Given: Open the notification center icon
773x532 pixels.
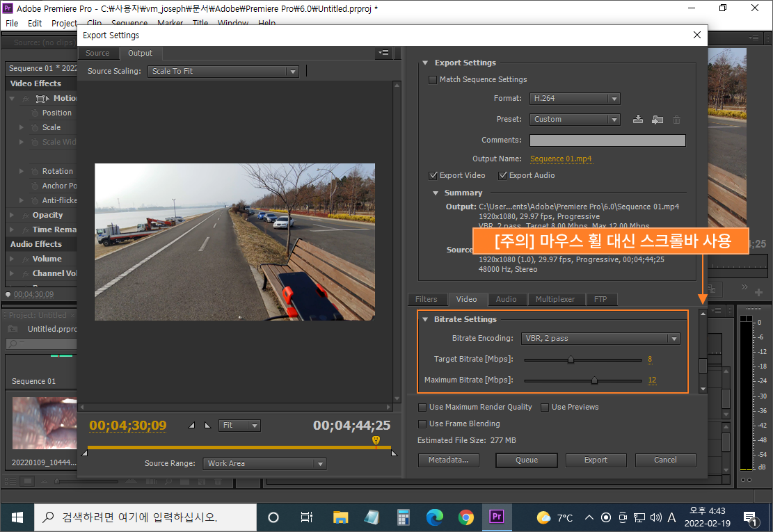Looking at the screenshot, I should pyautogui.click(x=751, y=517).
